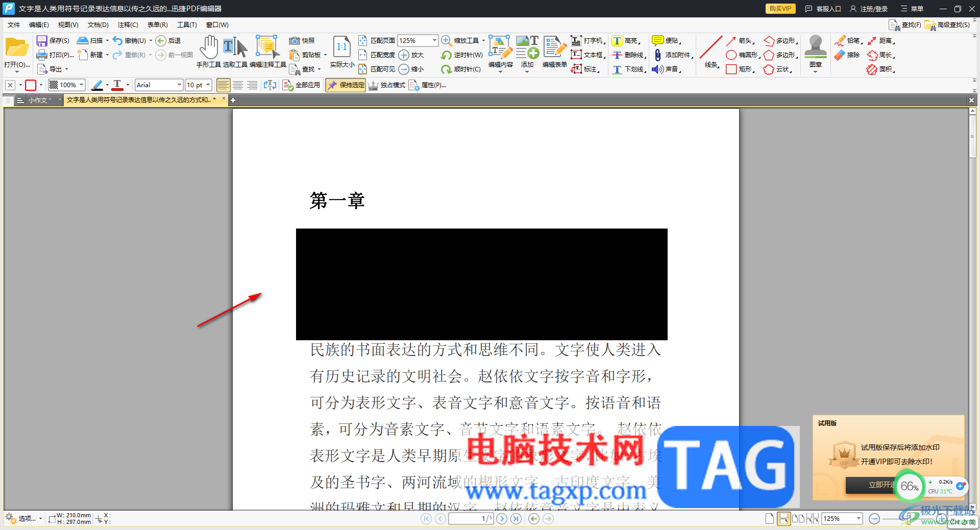Set center text alignment
The width and height of the screenshot is (980, 530).
[x=238, y=85]
